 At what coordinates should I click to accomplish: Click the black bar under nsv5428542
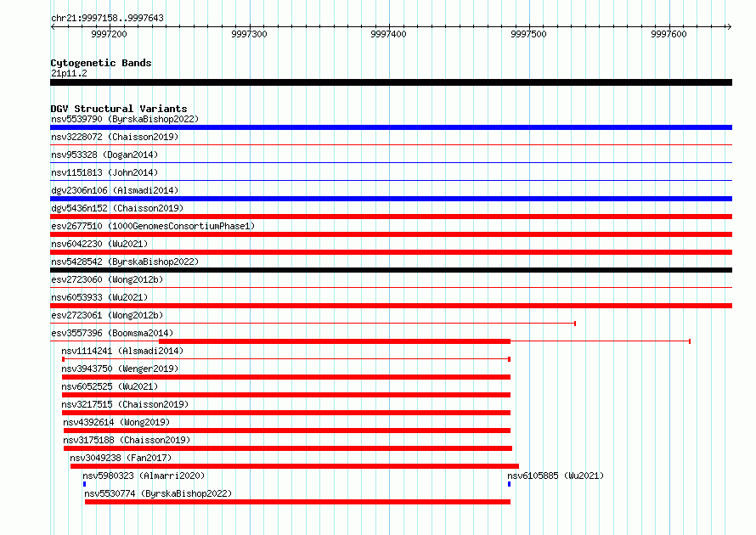391,270
